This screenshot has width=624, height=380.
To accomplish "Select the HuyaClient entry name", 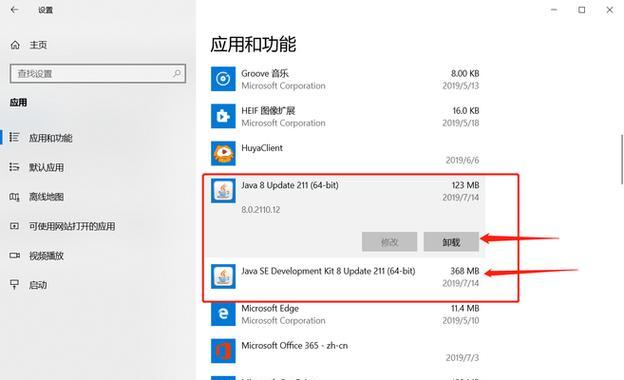I will [x=262, y=148].
